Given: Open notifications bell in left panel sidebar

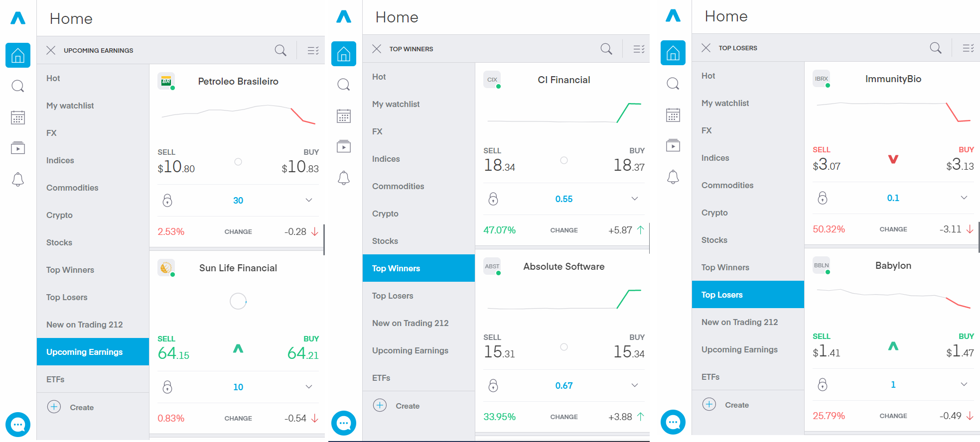Looking at the screenshot, I should click(18, 179).
